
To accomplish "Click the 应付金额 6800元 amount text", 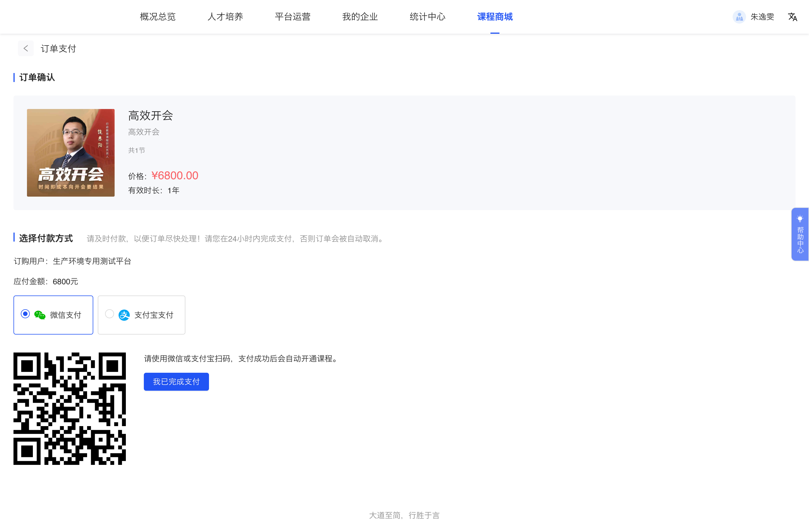I will click(x=46, y=281).
